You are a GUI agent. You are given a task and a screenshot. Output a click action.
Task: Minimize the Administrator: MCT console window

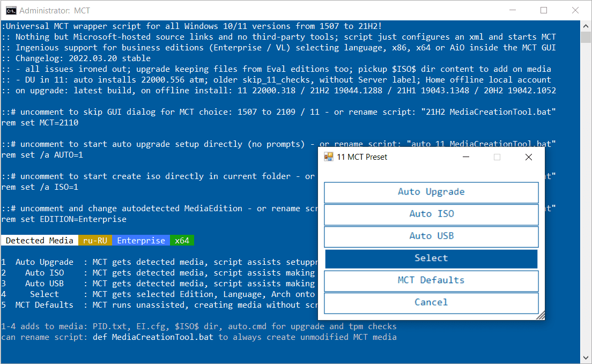512,10
